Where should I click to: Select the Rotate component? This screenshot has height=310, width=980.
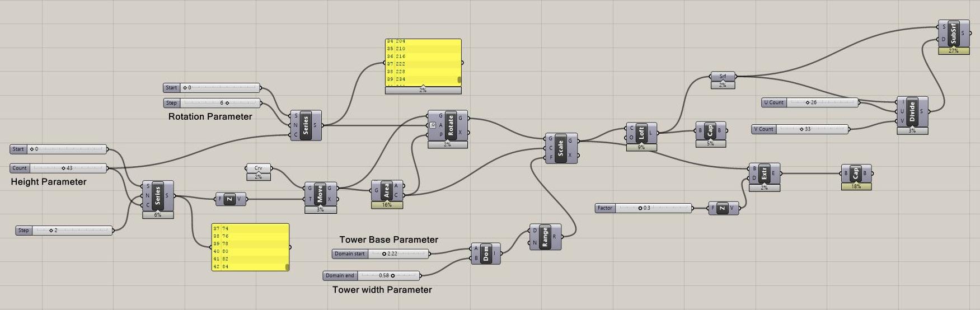click(448, 125)
